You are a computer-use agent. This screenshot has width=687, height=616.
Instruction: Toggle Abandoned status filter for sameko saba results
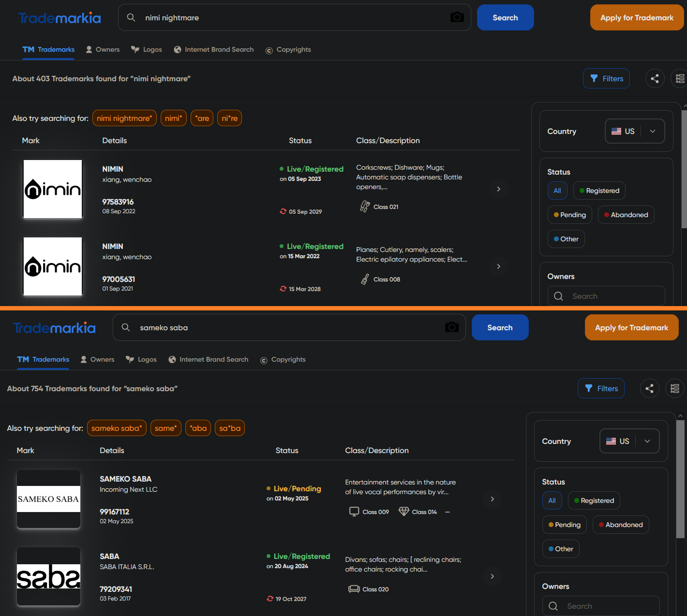click(x=621, y=525)
